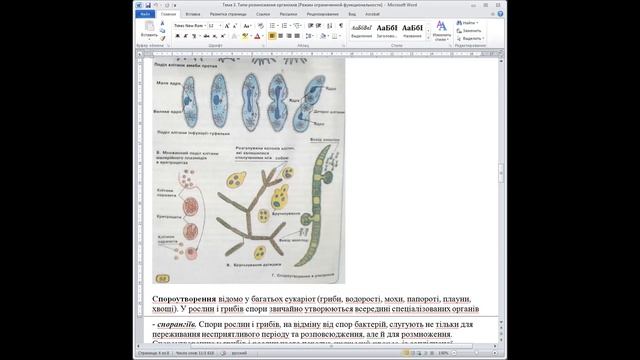Screen dimensions: 640x360
Task: Open multilevel list dropdown
Action: 298,26
